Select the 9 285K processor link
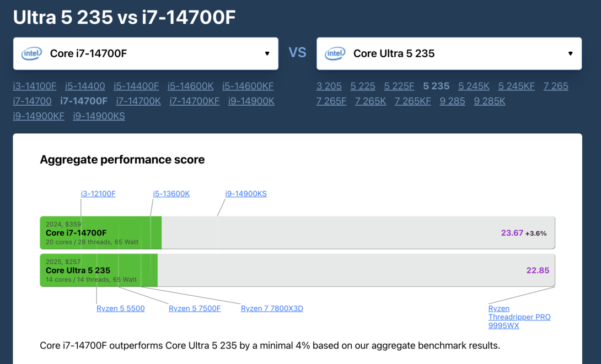 click(x=489, y=101)
